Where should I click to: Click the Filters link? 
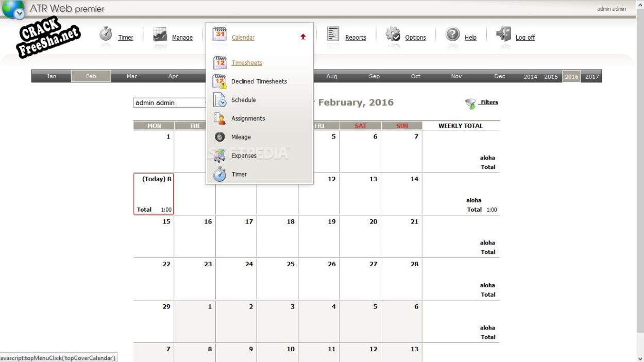(x=489, y=102)
